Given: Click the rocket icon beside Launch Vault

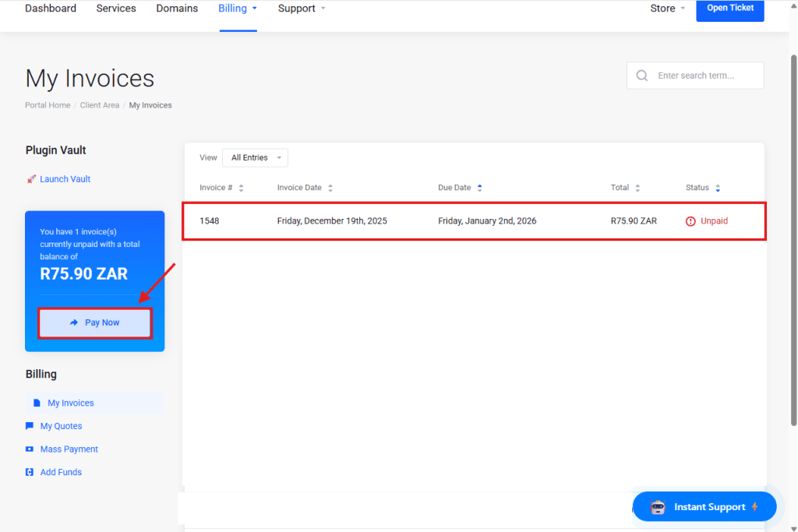Looking at the screenshot, I should pyautogui.click(x=31, y=179).
